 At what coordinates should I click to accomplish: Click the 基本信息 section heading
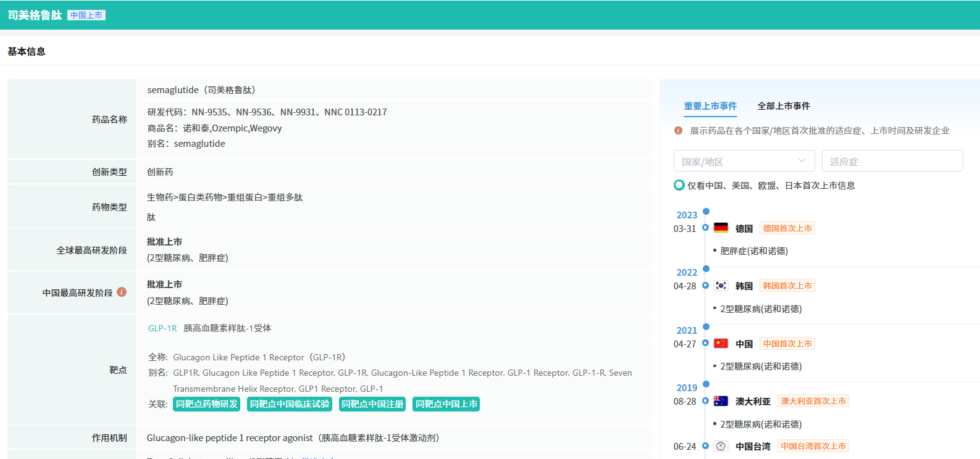[27, 51]
